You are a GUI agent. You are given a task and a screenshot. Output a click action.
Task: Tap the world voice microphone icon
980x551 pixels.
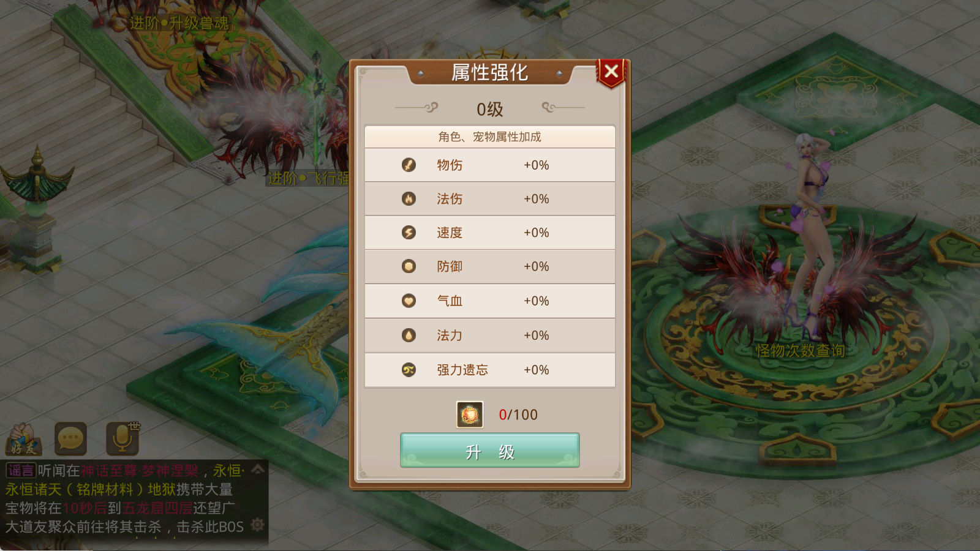(123, 438)
